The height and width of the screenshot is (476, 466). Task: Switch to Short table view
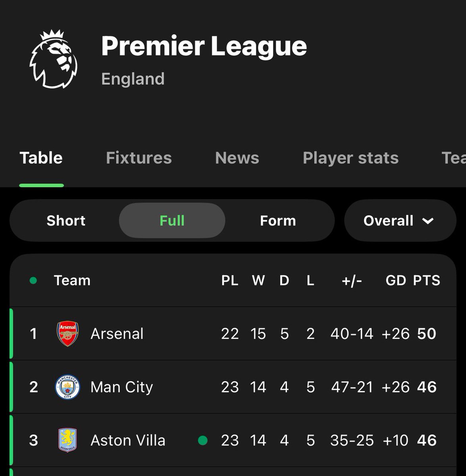click(x=66, y=221)
